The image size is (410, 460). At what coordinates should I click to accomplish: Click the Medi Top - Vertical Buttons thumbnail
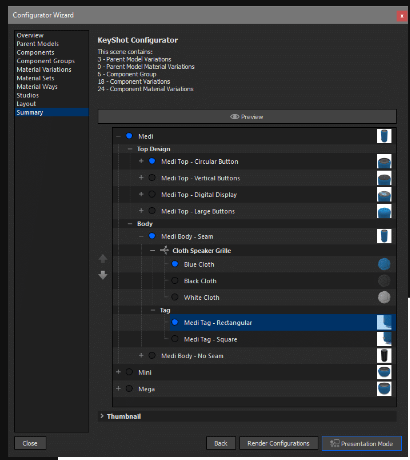point(384,178)
